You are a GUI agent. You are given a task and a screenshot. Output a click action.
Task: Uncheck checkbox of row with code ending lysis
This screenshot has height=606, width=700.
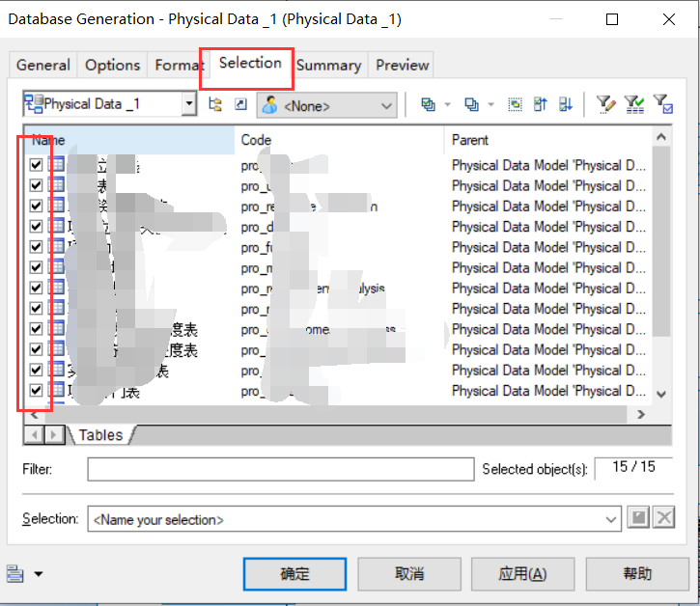(x=36, y=288)
